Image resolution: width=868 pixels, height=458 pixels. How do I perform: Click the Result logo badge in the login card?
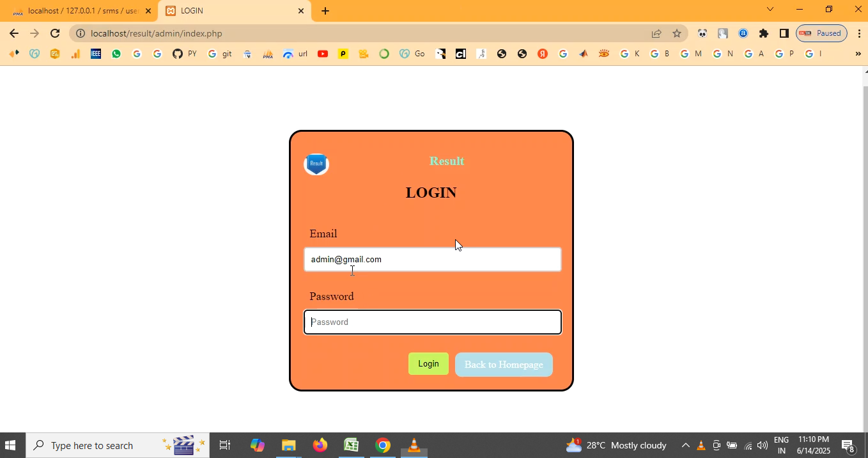click(316, 164)
